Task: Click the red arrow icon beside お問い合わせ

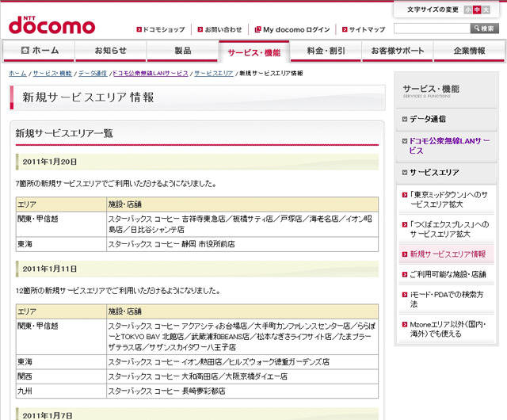Action: 200,29
